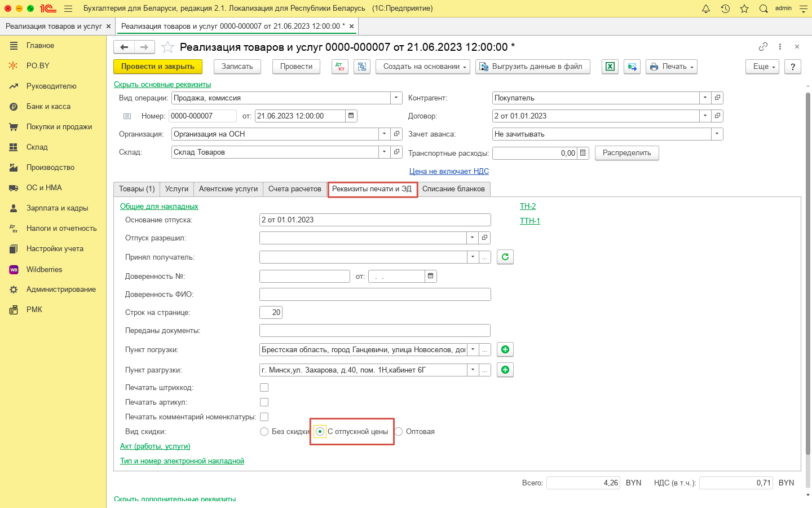
Task: Switch to Агентские услуги tab
Action: coord(228,189)
